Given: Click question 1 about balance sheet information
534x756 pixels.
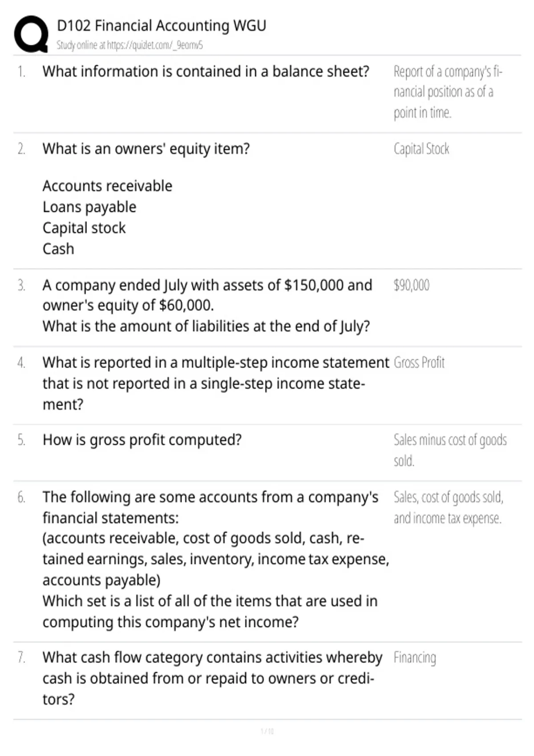Looking at the screenshot, I should coord(206,71).
